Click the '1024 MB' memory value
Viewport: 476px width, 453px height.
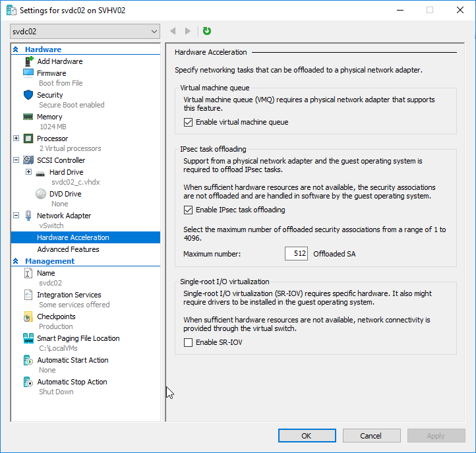[x=53, y=127]
